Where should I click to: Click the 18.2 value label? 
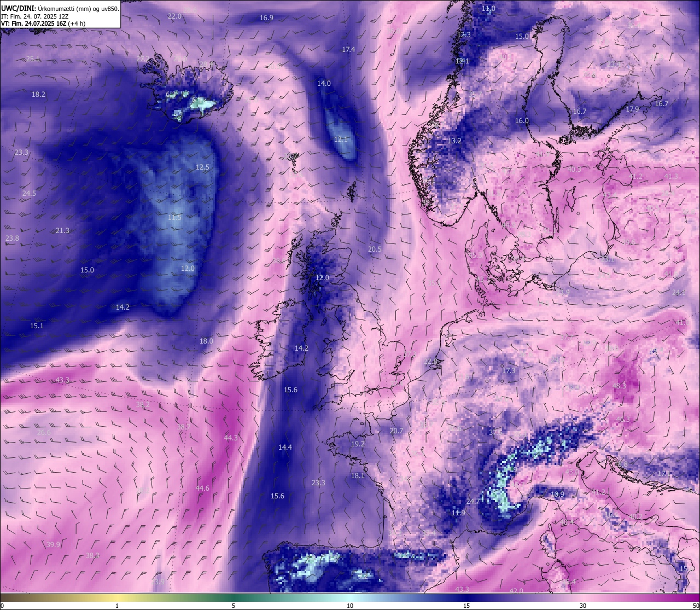(x=38, y=95)
